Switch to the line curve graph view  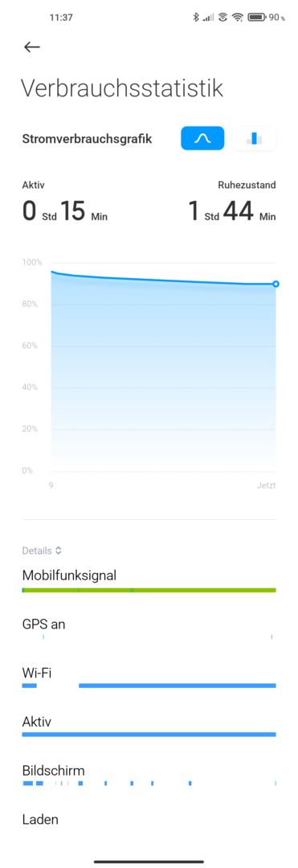pos(202,138)
